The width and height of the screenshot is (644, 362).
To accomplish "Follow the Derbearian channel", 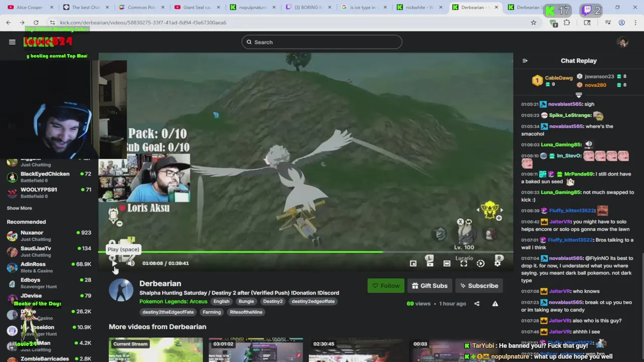I will 386,286.
